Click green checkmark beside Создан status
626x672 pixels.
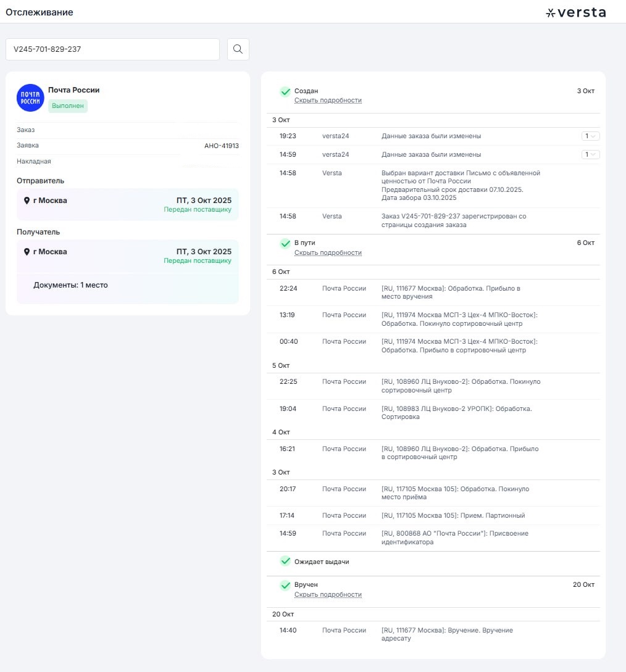pyautogui.click(x=285, y=91)
